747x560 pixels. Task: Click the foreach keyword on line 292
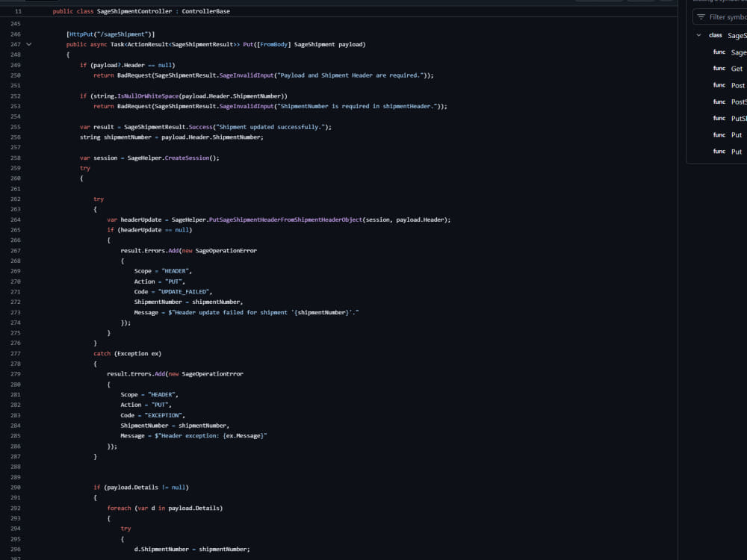(x=119, y=508)
